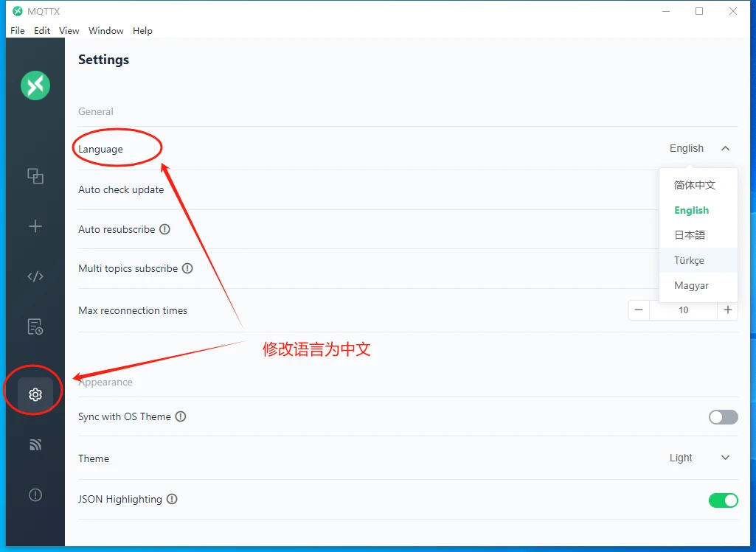Maximize the MQTTX window
Screen dimensions: 756x552
(699, 11)
